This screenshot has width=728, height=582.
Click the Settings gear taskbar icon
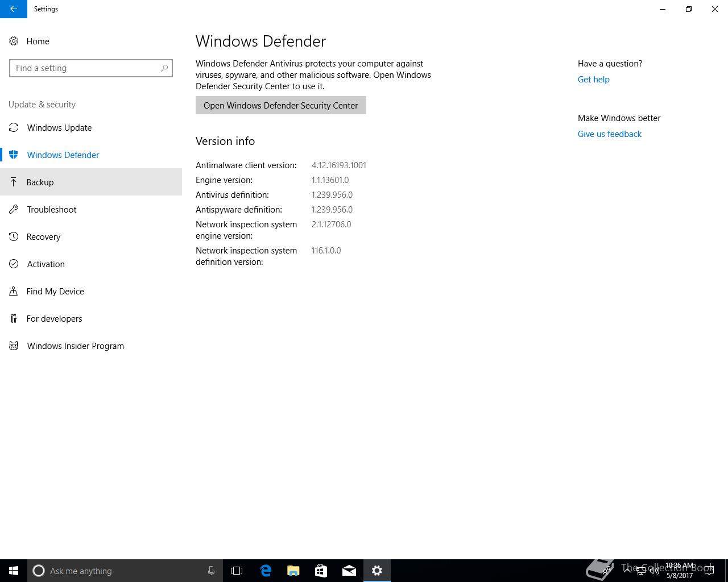click(x=377, y=571)
